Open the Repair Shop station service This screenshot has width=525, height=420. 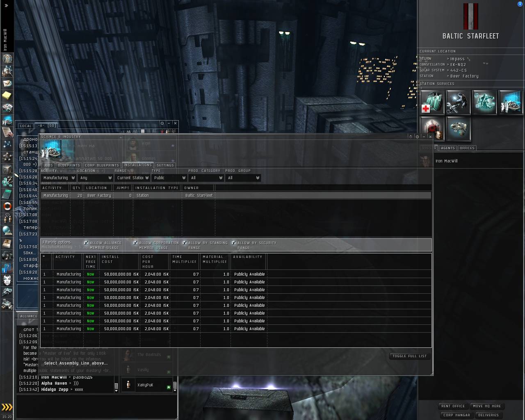pyautogui.click(x=458, y=102)
